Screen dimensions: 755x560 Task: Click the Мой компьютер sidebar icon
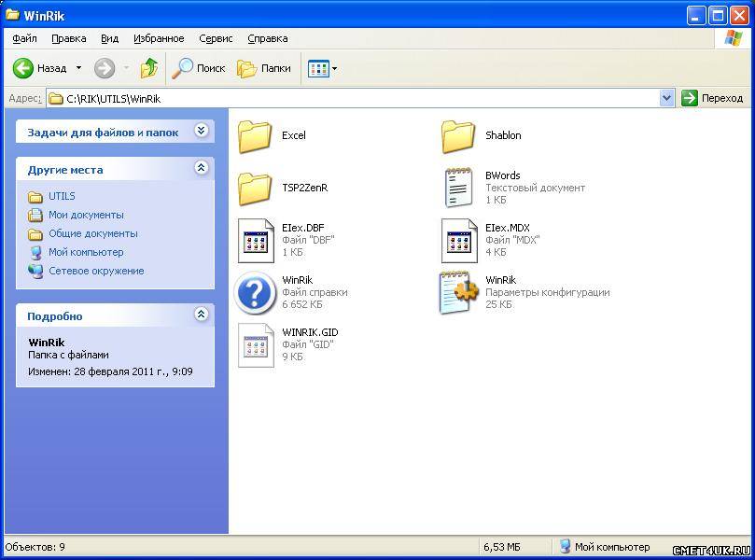click(35, 253)
